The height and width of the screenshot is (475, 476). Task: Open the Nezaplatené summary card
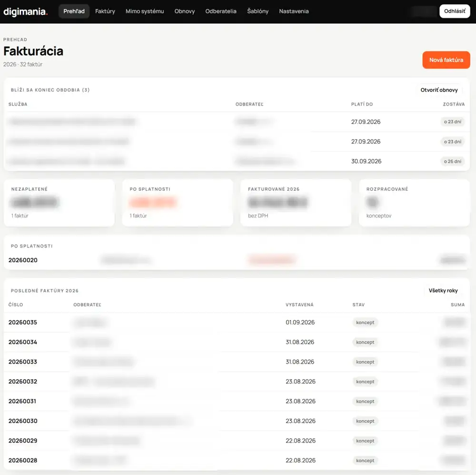[x=59, y=203]
